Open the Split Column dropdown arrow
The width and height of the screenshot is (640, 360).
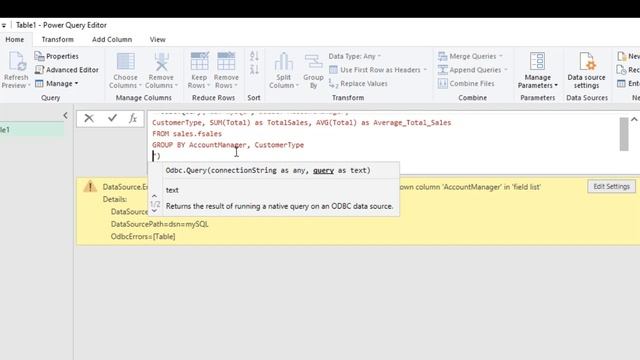click(x=297, y=85)
